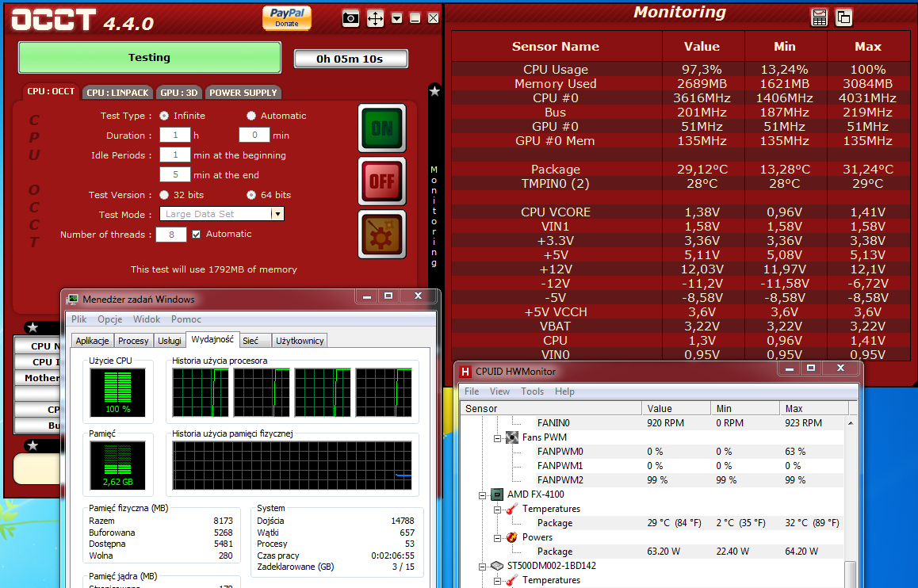Click the OCCT timer 0h 05m 10s
918x588 pixels.
click(x=350, y=59)
